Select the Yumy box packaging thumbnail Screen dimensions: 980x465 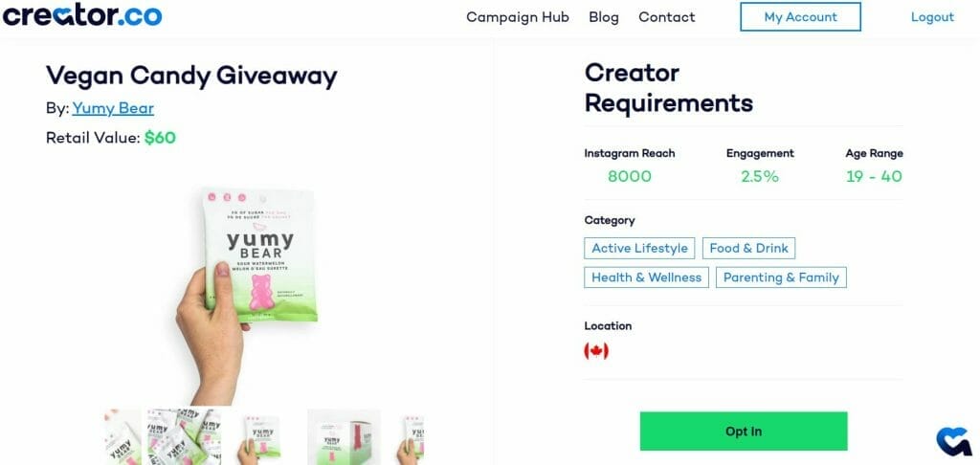coord(344,437)
